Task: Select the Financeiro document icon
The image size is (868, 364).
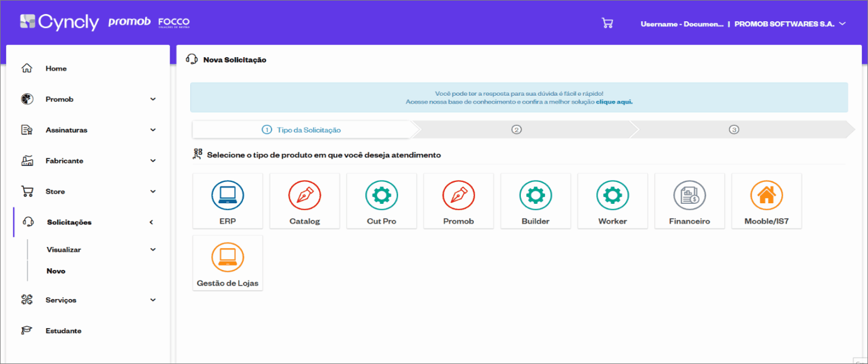Action: [x=689, y=195]
